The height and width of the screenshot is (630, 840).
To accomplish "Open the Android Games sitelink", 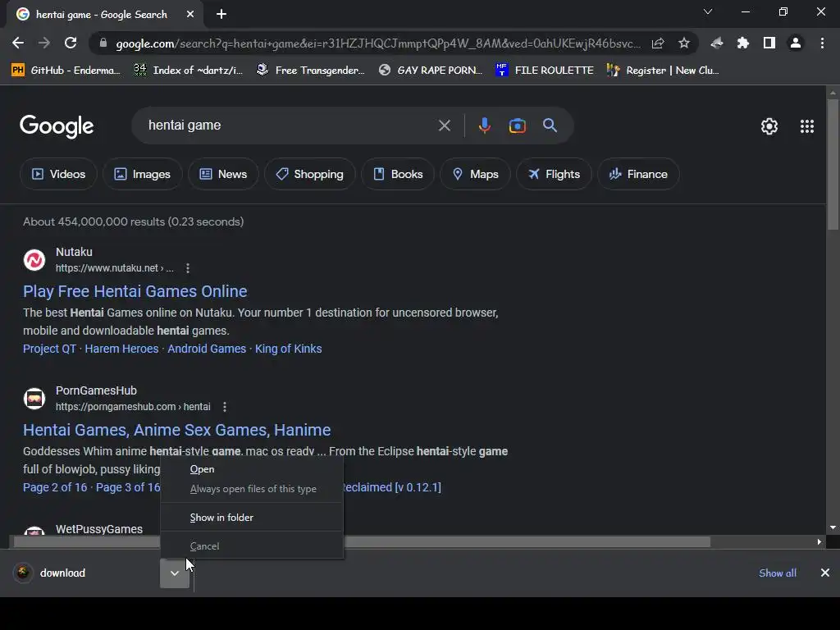I will click(207, 349).
